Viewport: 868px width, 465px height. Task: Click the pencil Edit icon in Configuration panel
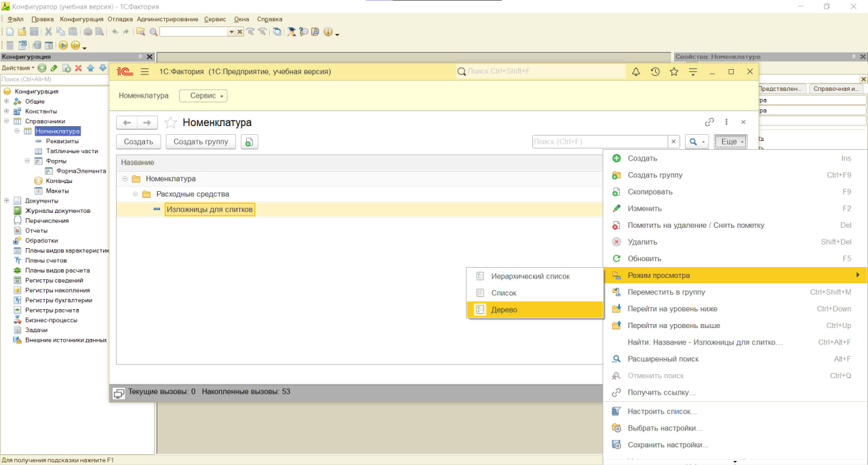(54, 68)
